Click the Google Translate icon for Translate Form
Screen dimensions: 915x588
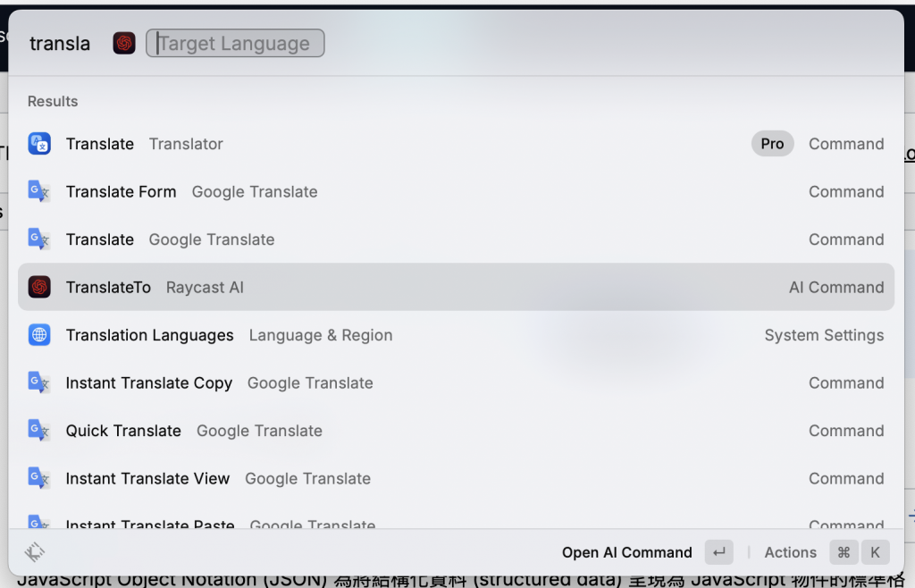click(x=39, y=191)
